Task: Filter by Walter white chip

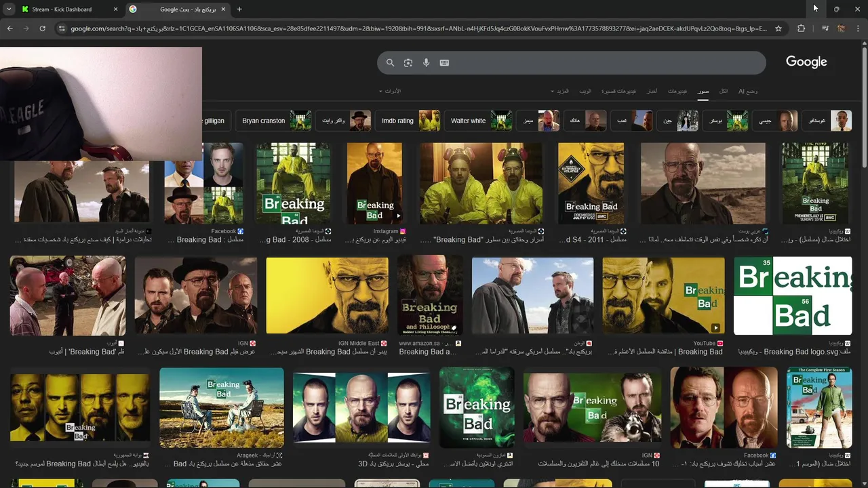Action: [478, 121]
